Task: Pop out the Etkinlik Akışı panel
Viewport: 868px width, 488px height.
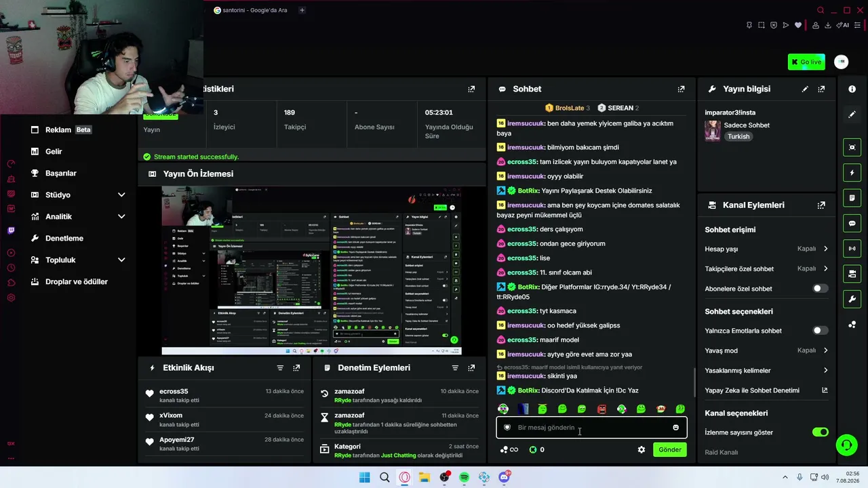Action: 296,367
